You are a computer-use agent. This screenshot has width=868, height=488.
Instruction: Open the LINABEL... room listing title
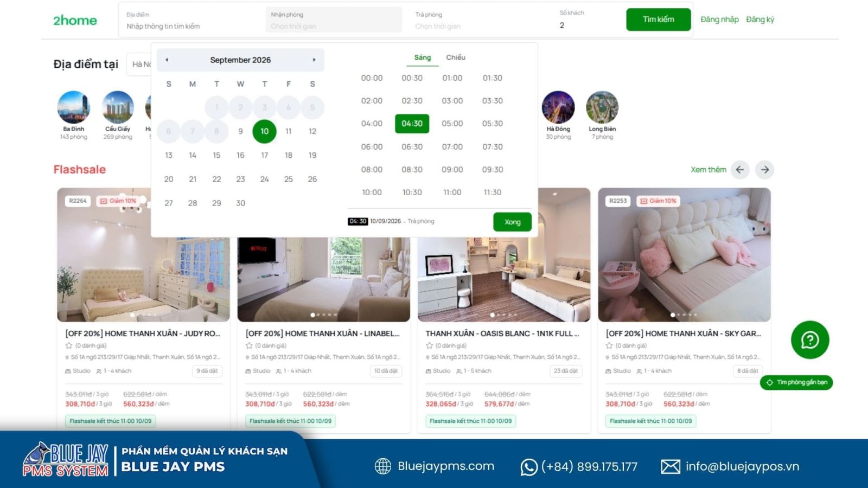pos(323,333)
